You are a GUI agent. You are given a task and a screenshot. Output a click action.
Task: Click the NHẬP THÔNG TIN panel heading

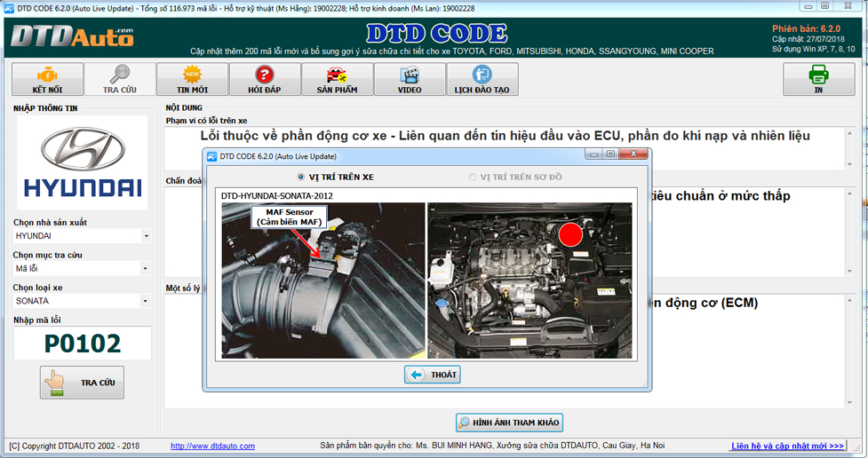pyautogui.click(x=45, y=108)
